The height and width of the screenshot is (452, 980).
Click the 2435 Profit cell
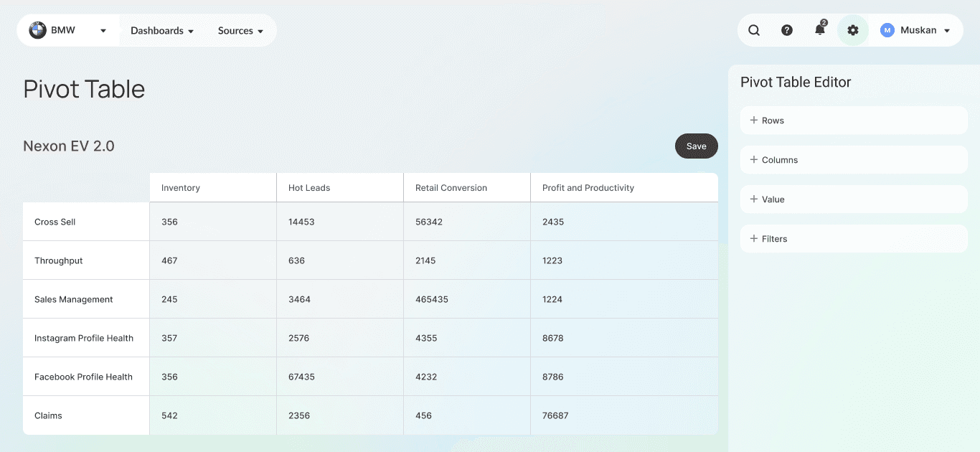(x=624, y=222)
